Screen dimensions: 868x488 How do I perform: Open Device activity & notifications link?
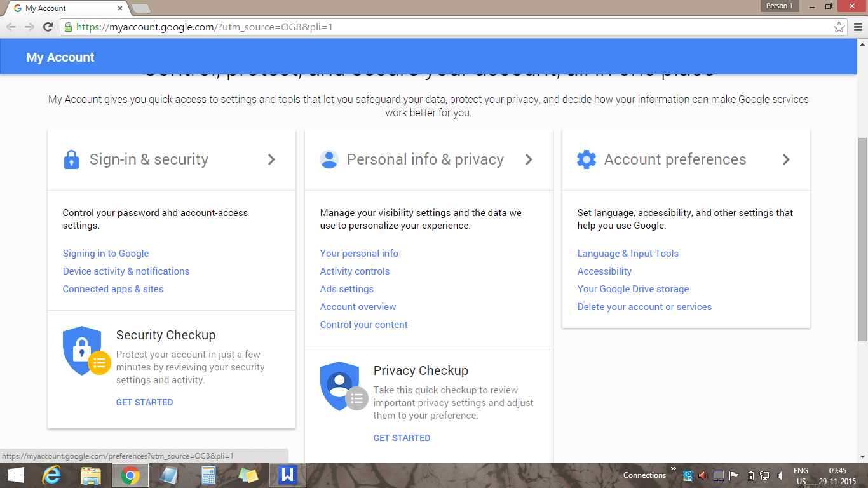[126, 271]
